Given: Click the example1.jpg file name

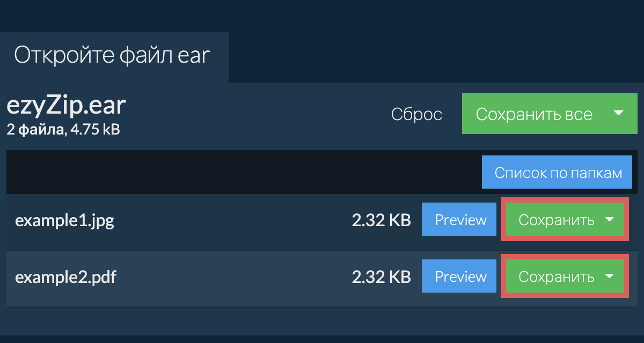Looking at the screenshot, I should [x=64, y=220].
